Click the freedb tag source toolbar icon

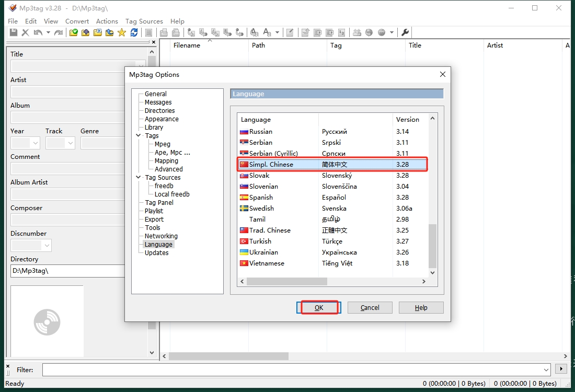(357, 32)
